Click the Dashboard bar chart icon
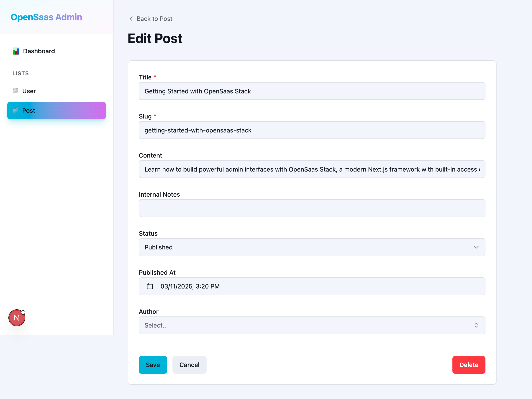 tap(16, 51)
